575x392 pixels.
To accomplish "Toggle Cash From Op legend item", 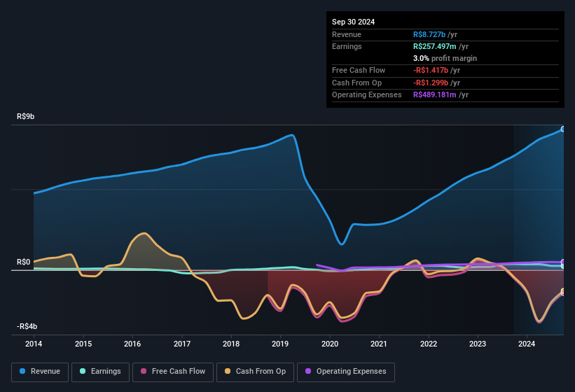I will click(x=256, y=372).
